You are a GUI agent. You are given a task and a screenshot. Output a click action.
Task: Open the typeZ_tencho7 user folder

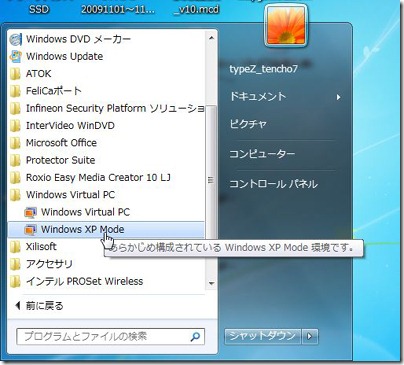tap(263, 69)
